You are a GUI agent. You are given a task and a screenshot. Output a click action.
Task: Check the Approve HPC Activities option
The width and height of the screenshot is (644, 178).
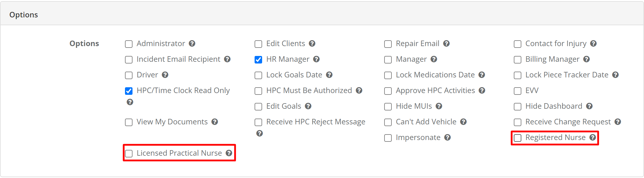click(388, 91)
